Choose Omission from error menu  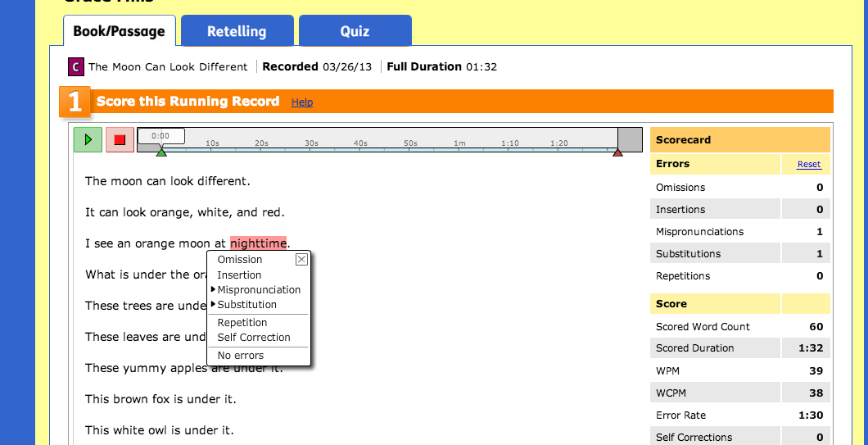point(240,259)
